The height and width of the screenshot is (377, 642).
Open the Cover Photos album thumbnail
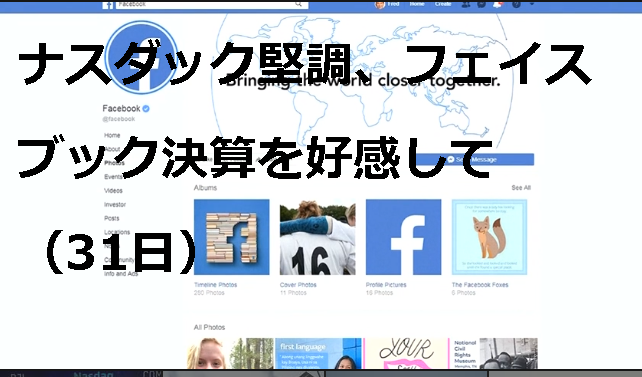(x=318, y=237)
